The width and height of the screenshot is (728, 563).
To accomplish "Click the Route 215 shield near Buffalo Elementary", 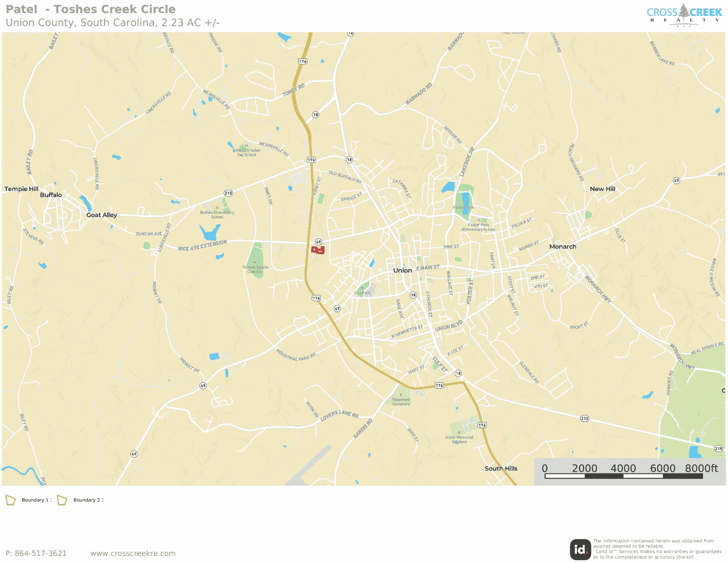I will (x=228, y=193).
